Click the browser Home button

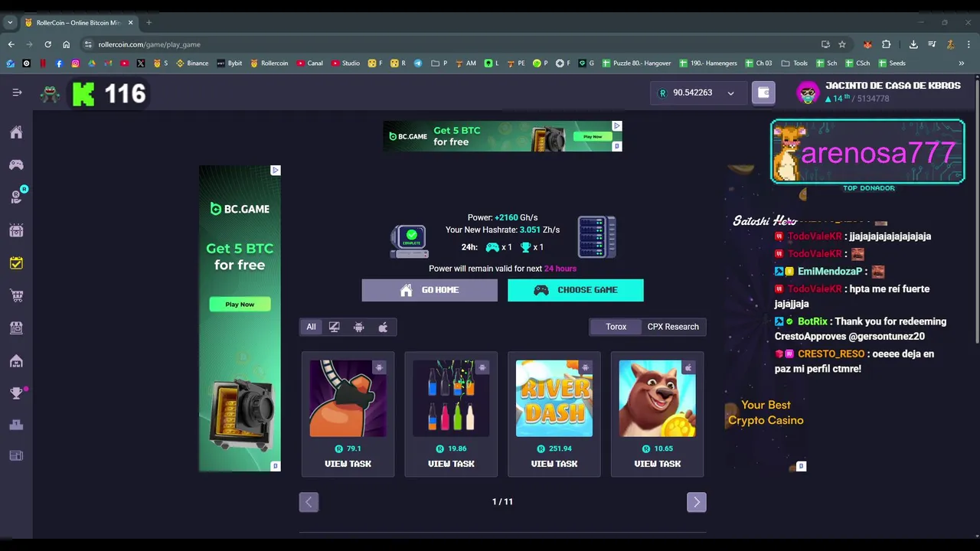pos(66,44)
